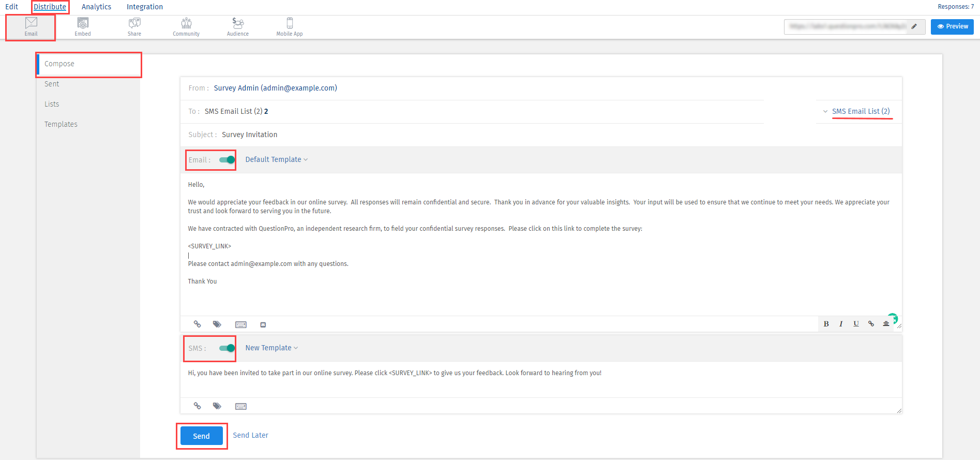Screen dimensions: 980x460
Task: Open the Audience option
Action: tap(238, 26)
